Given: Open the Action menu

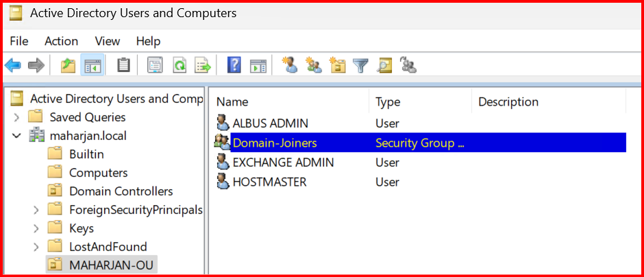Looking at the screenshot, I should (x=62, y=41).
